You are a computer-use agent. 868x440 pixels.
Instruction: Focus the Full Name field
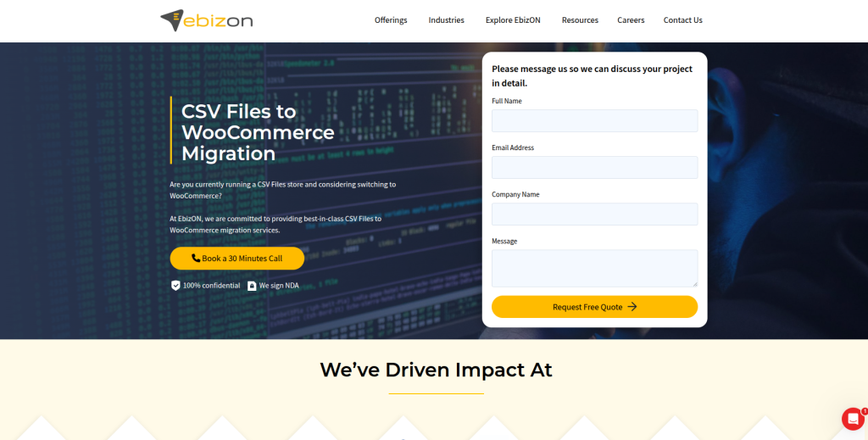click(x=594, y=120)
